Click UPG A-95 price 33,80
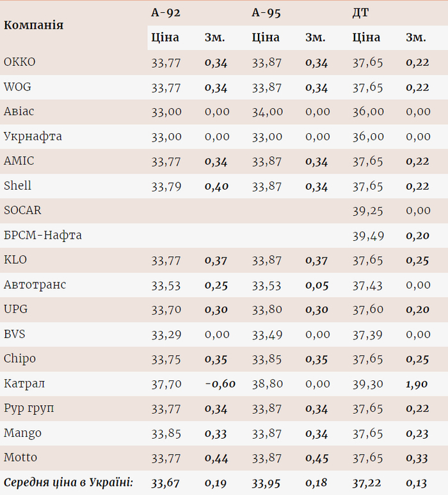This screenshot has width=448, height=495. pyautogui.click(x=267, y=309)
